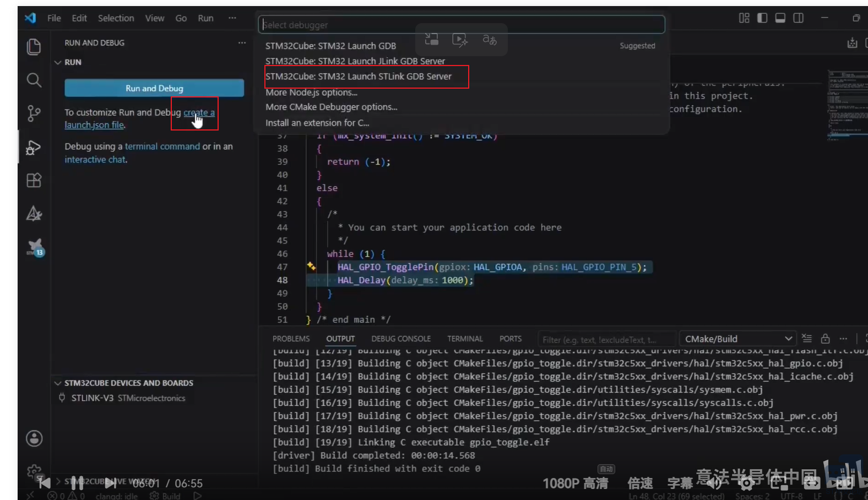
Task: Switch to the PROBLEMS tab
Action: tap(291, 339)
